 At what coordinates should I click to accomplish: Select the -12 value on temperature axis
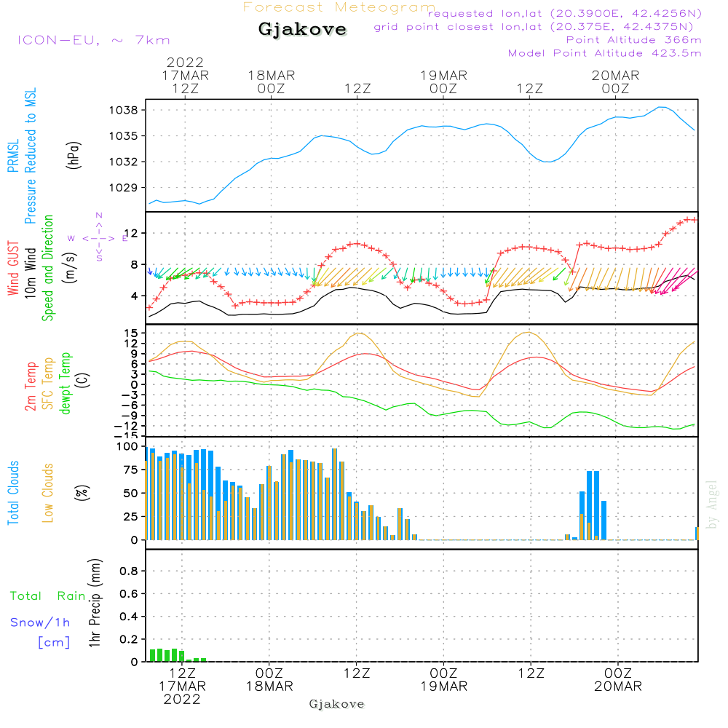tap(127, 426)
